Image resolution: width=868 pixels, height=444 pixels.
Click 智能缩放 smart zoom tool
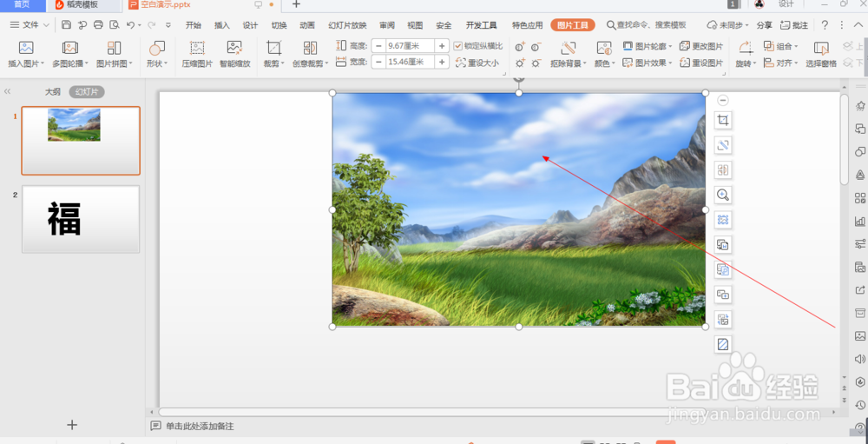(234, 55)
